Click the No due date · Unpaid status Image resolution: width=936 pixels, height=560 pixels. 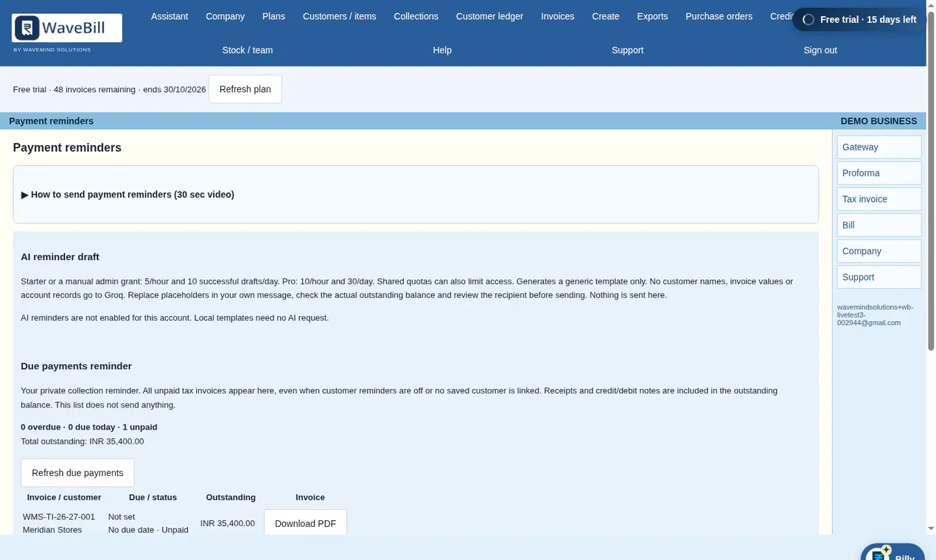point(148,530)
